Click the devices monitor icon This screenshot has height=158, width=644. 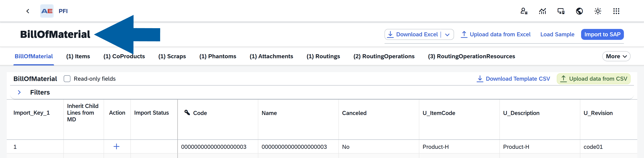(x=561, y=11)
